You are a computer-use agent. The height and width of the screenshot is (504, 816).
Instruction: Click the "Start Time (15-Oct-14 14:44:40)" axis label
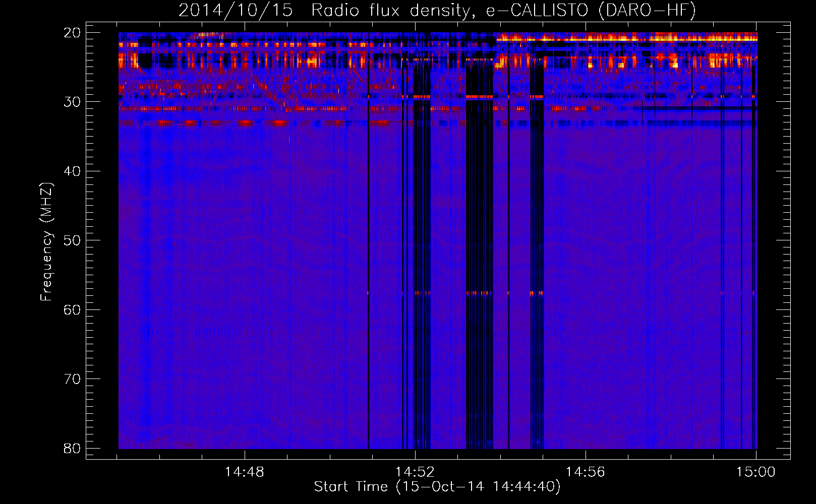[x=437, y=487]
